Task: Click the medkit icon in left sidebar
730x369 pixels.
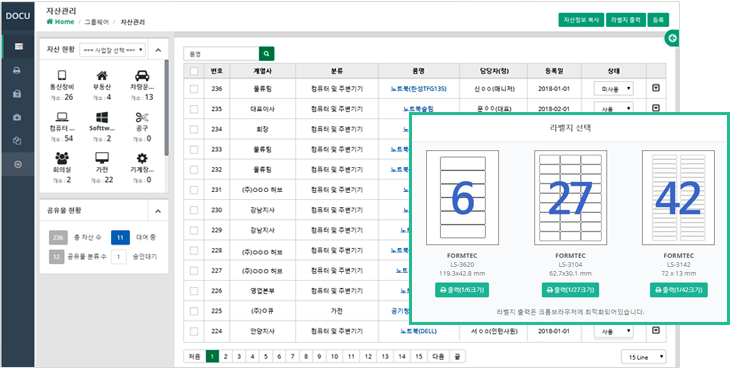Action: pyautogui.click(x=18, y=117)
